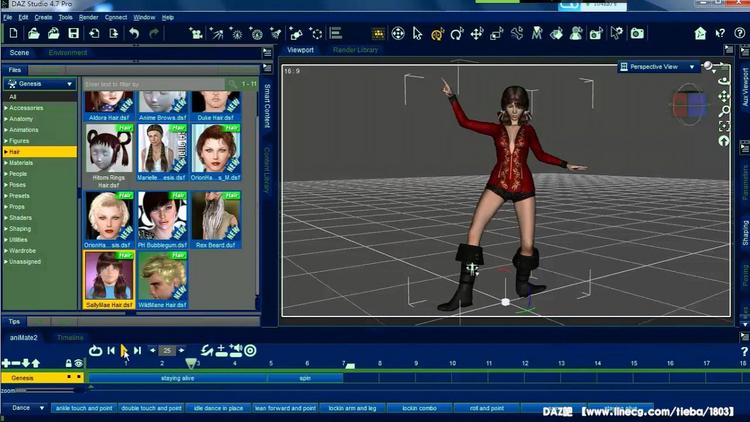750x422 pixels.
Task: Play the aniMate animation
Action: click(x=124, y=351)
